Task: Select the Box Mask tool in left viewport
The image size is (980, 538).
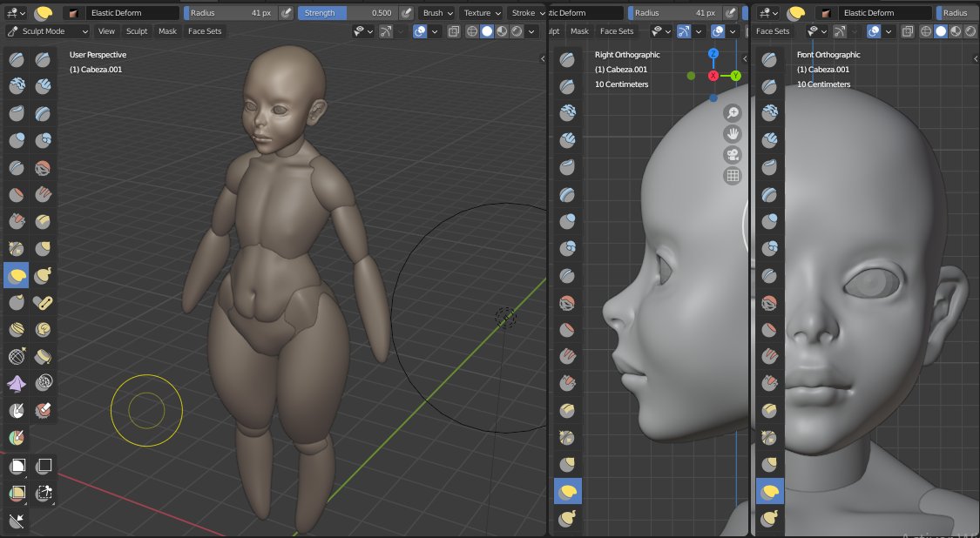Action: pyautogui.click(x=17, y=466)
